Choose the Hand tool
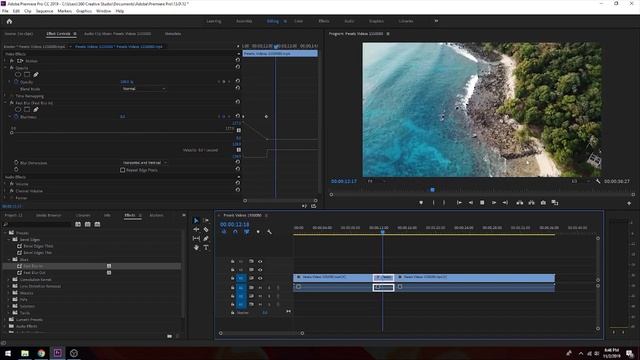This screenshot has height=360, width=640. pos(196,247)
